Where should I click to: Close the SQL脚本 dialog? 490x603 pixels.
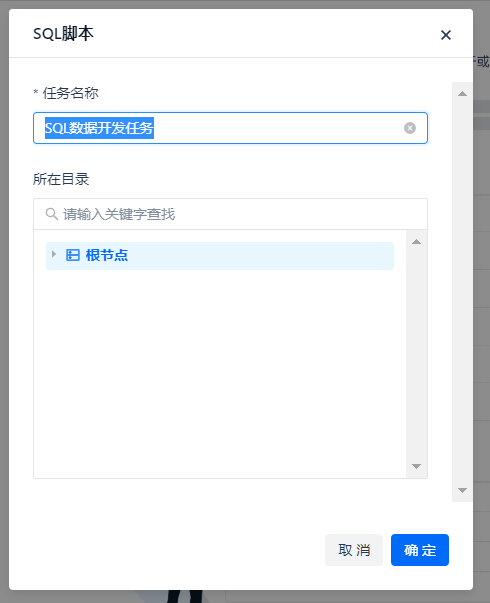[x=446, y=35]
